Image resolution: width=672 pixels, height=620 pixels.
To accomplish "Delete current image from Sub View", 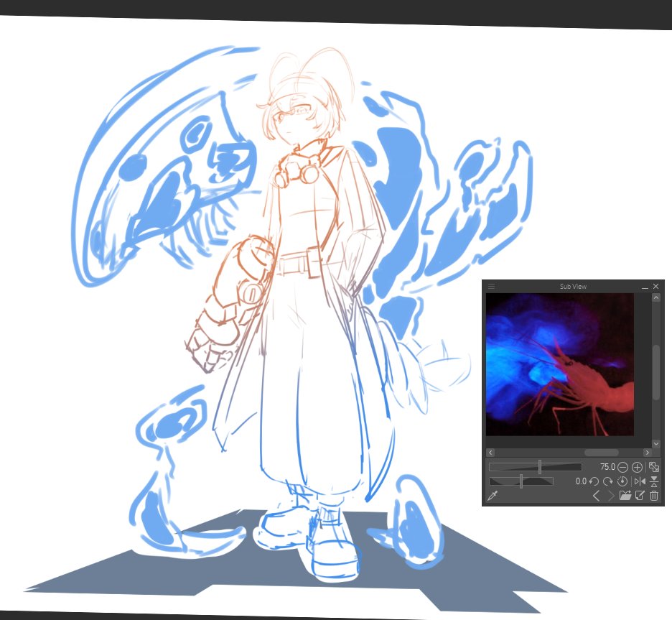I will (x=654, y=496).
